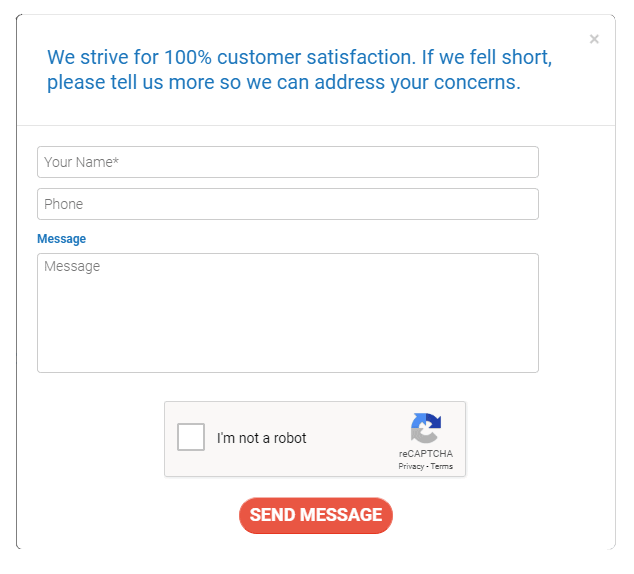
Task: Check the I'm not a robot box
Action: (x=191, y=437)
